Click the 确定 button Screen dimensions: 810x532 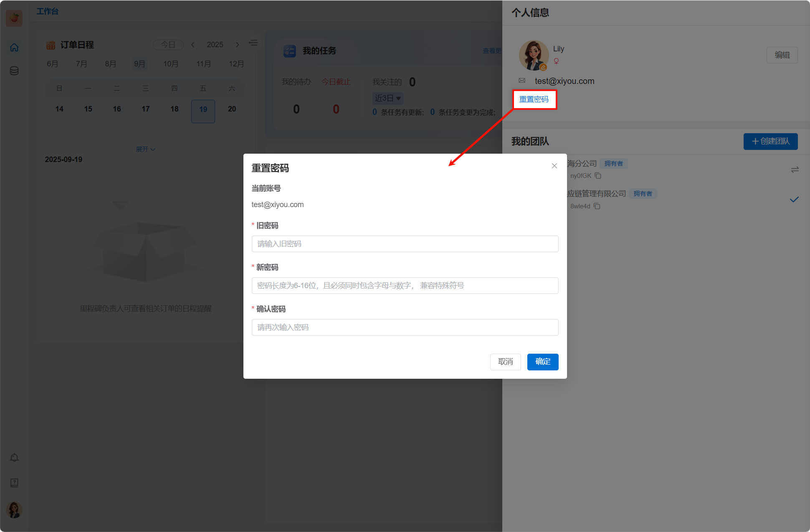pyautogui.click(x=542, y=362)
